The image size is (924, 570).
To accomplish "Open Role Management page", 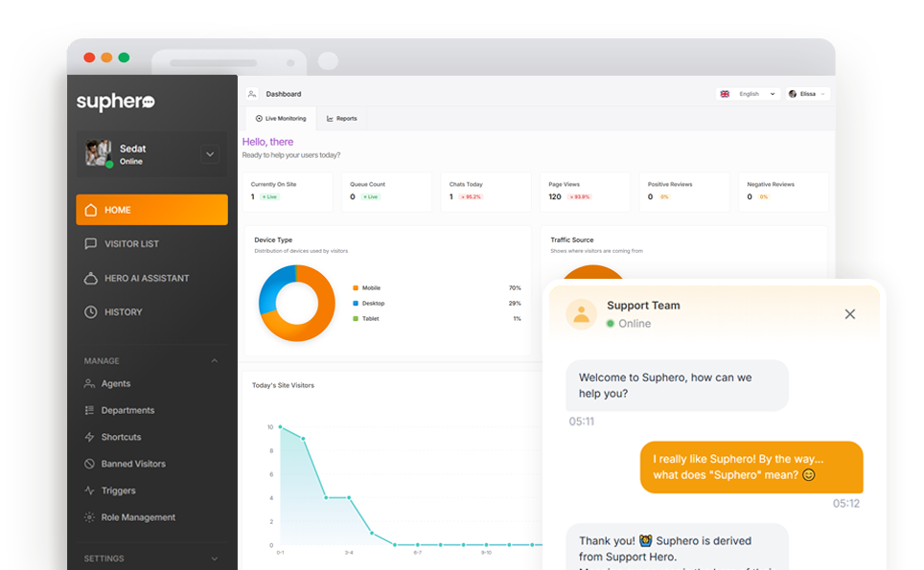I will 138,517.
